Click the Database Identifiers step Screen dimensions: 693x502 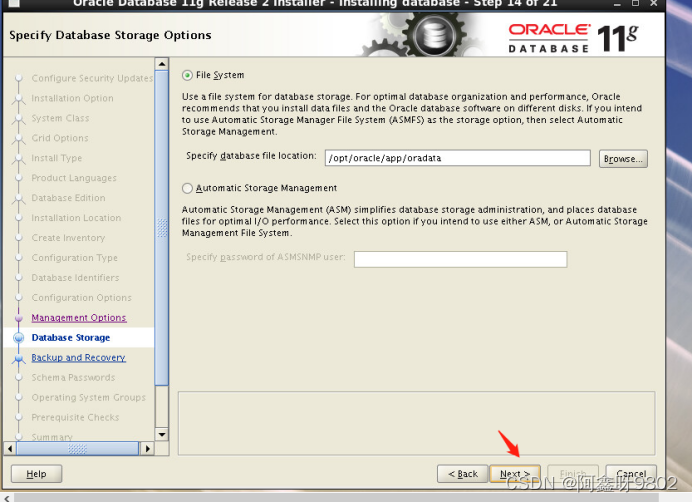75,278
